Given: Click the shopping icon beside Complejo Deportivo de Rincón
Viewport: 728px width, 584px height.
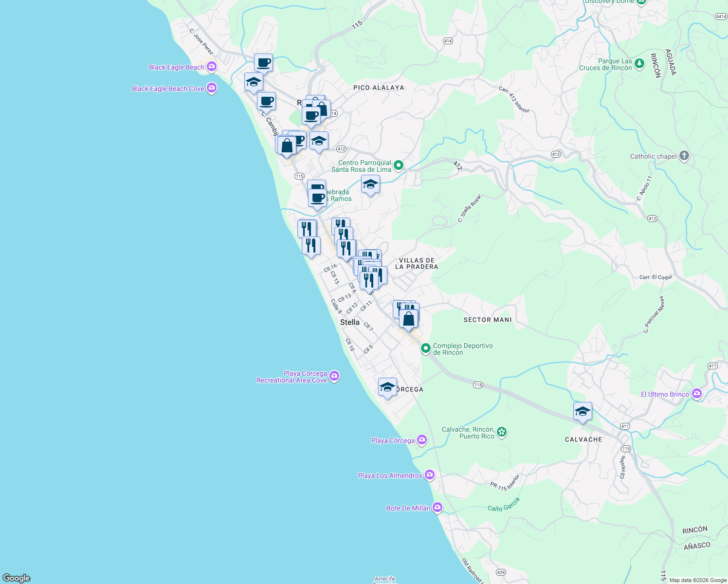Looking at the screenshot, I should point(408,317).
